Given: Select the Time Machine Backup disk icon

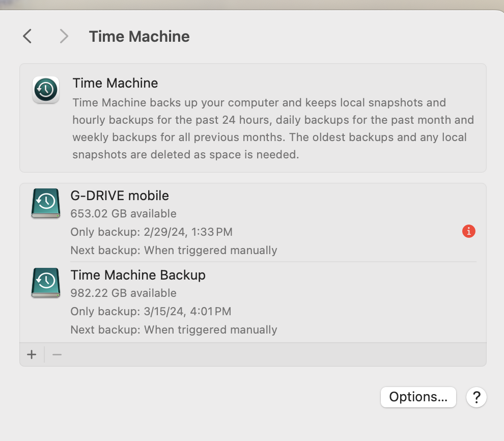Looking at the screenshot, I should pyautogui.click(x=45, y=283).
